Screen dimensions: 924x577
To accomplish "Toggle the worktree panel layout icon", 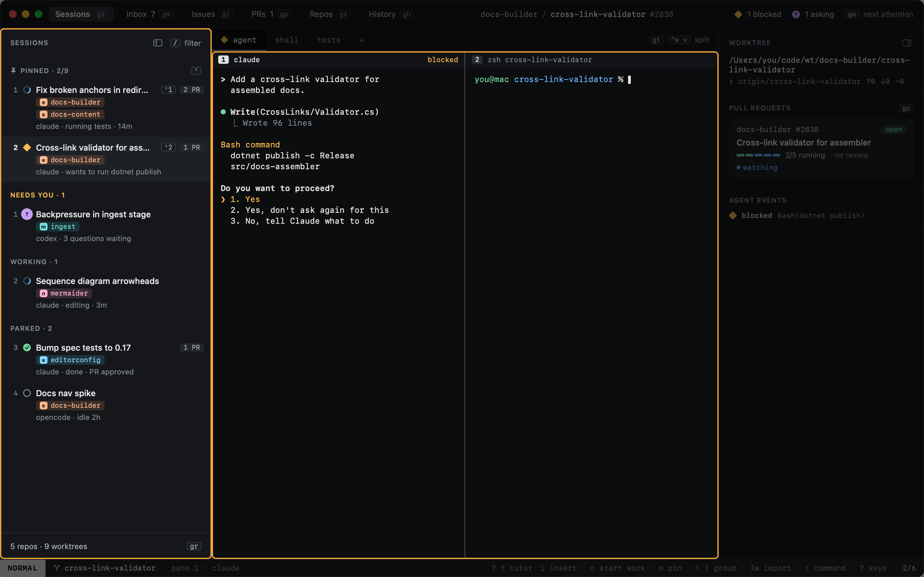I will point(906,43).
